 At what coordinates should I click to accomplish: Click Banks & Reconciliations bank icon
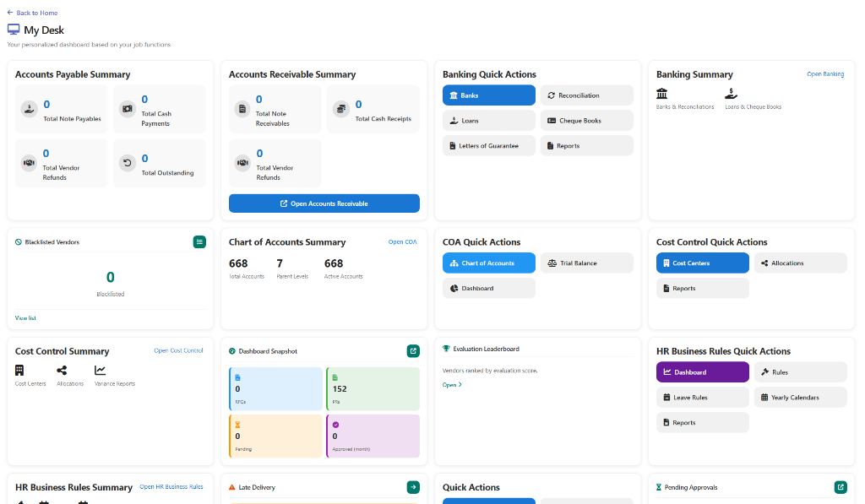(662, 94)
